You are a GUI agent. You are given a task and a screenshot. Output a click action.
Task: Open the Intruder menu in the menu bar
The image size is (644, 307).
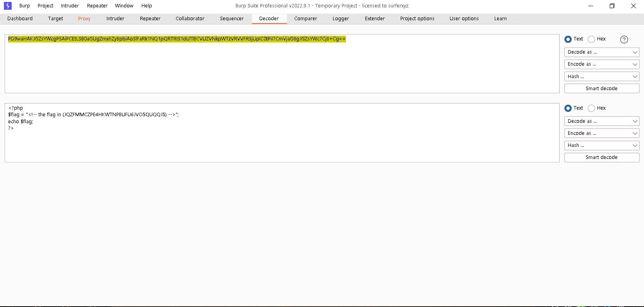70,6
